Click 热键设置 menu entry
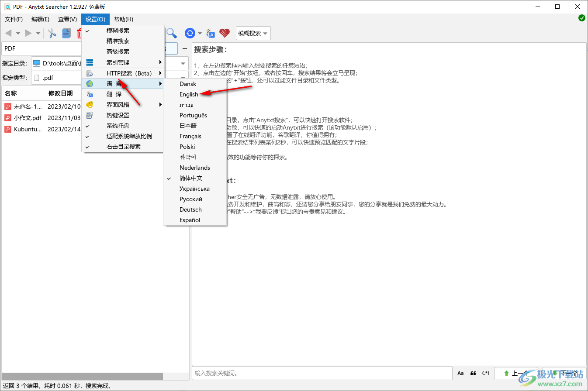The width and height of the screenshot is (588, 391). point(123,115)
